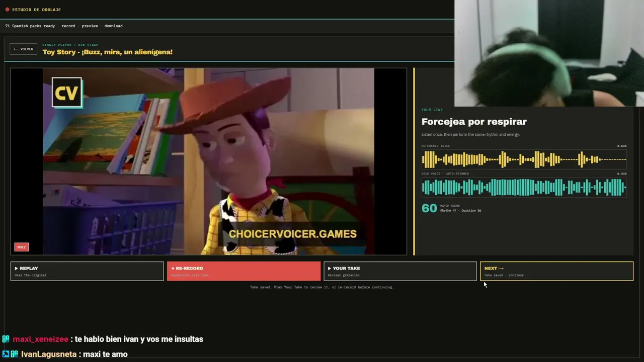Play back Your Take recording

[x=400, y=271]
